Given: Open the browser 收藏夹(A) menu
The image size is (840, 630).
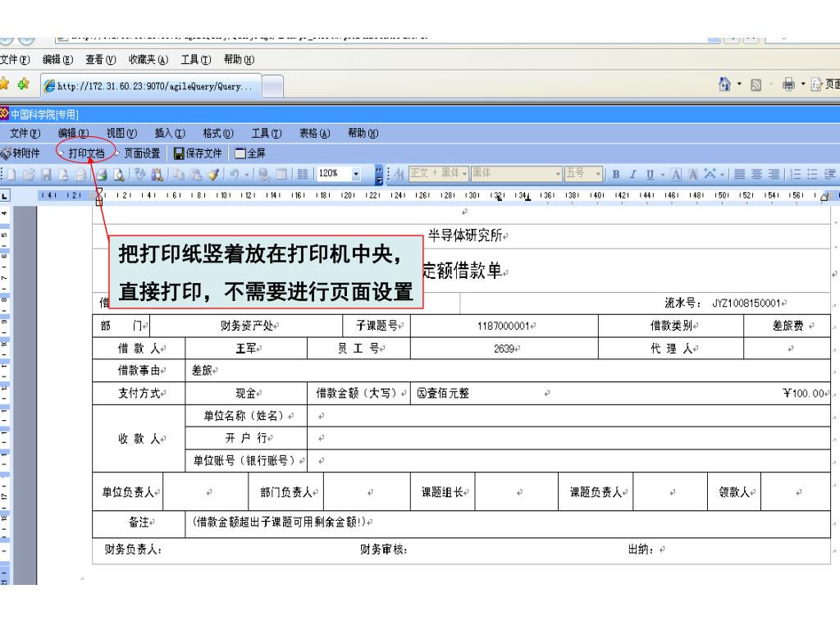Looking at the screenshot, I should [148, 59].
